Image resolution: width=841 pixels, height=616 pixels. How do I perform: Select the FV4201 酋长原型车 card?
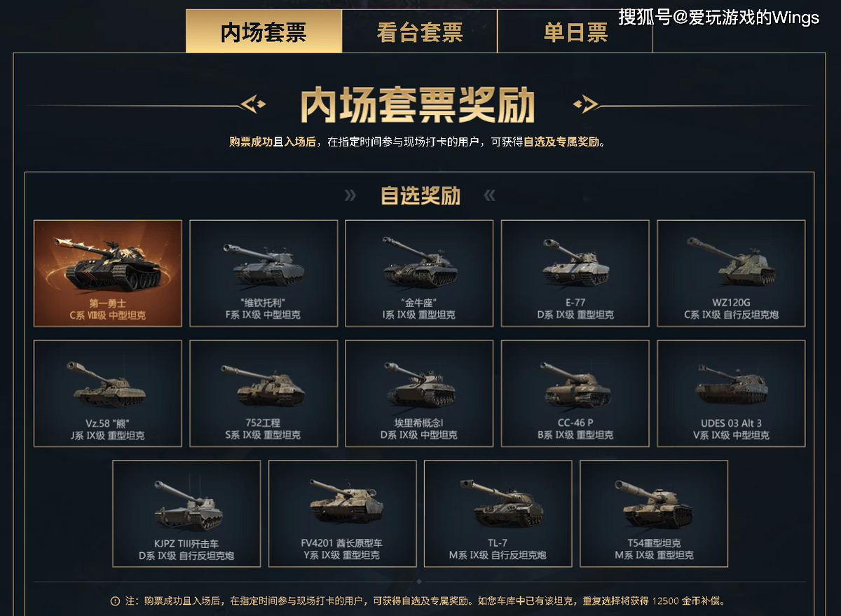(x=342, y=514)
